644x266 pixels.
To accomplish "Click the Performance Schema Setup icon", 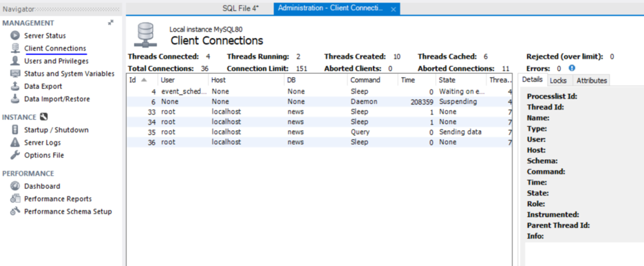I will point(15,212).
